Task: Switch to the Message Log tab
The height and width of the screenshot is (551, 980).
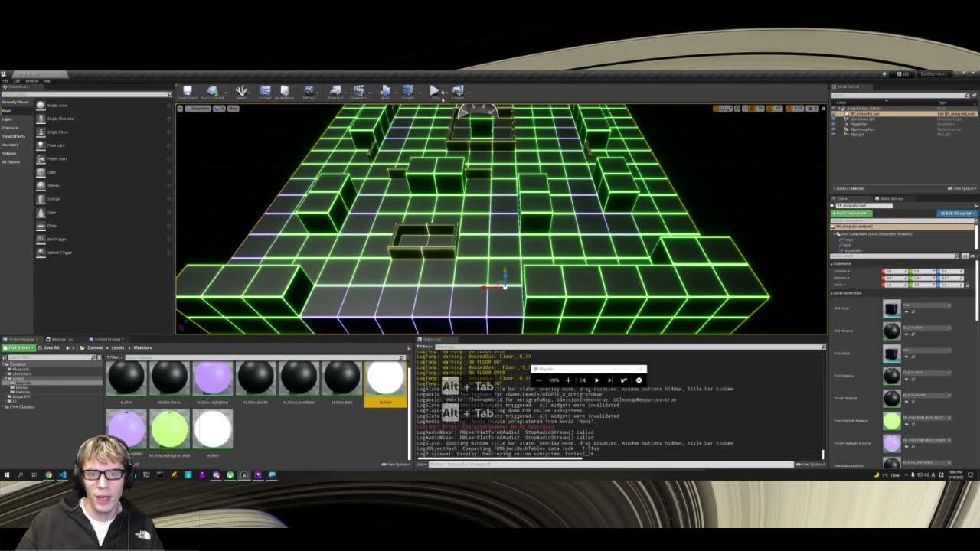Action: pyautogui.click(x=63, y=339)
